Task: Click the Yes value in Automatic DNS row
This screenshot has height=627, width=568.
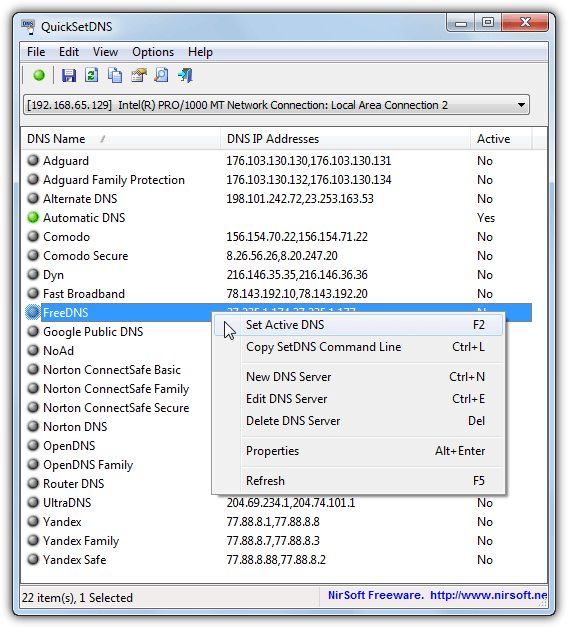Action: [x=486, y=218]
